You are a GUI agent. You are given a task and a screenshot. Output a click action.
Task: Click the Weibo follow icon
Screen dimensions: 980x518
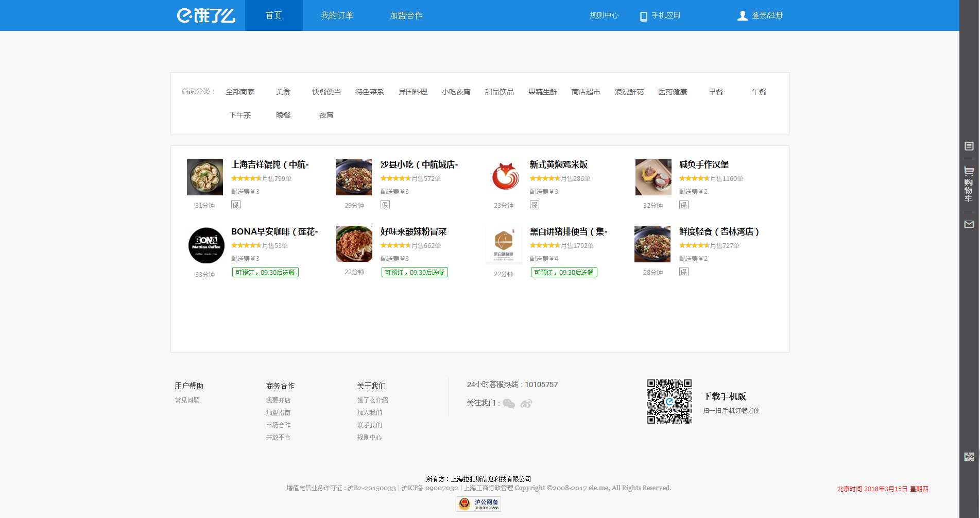tap(526, 404)
